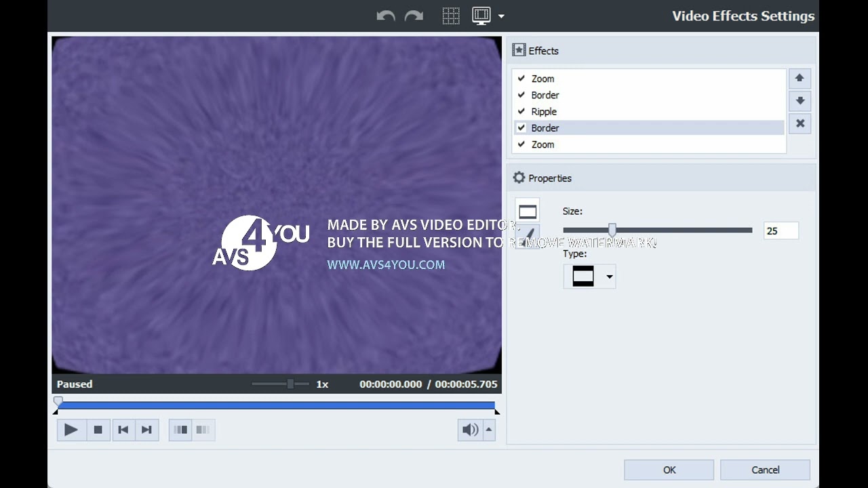Uncheck the Ripple effect checkmark
This screenshot has width=868, height=488.
point(521,111)
